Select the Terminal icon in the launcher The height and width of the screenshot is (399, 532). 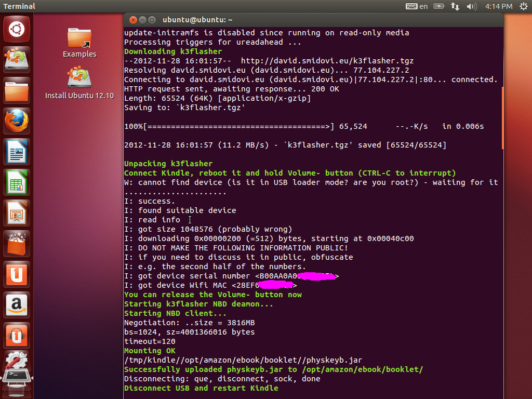tap(17, 377)
